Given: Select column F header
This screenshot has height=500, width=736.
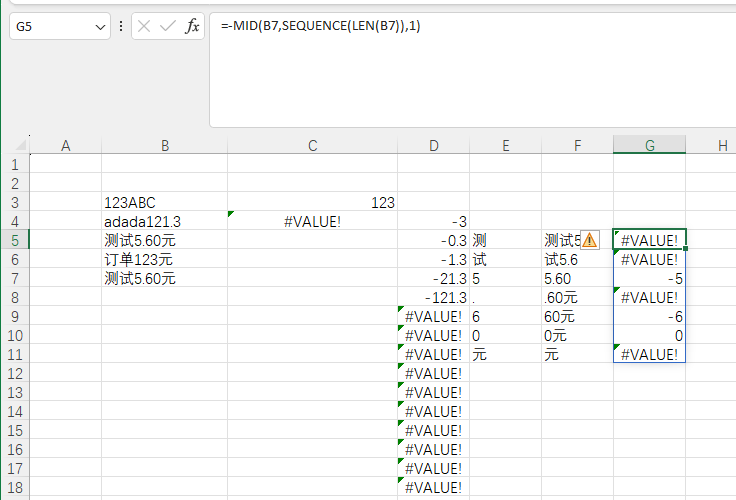Looking at the screenshot, I should coord(577,145).
